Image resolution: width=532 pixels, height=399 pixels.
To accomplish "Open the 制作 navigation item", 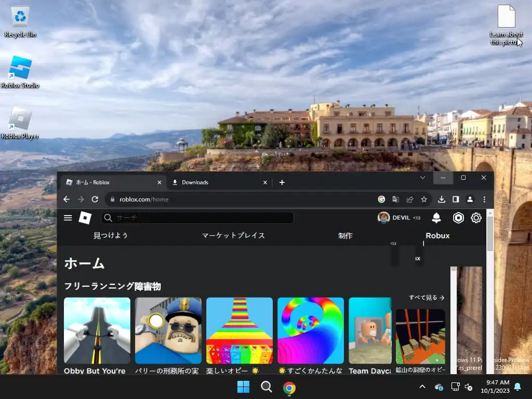I will (345, 235).
